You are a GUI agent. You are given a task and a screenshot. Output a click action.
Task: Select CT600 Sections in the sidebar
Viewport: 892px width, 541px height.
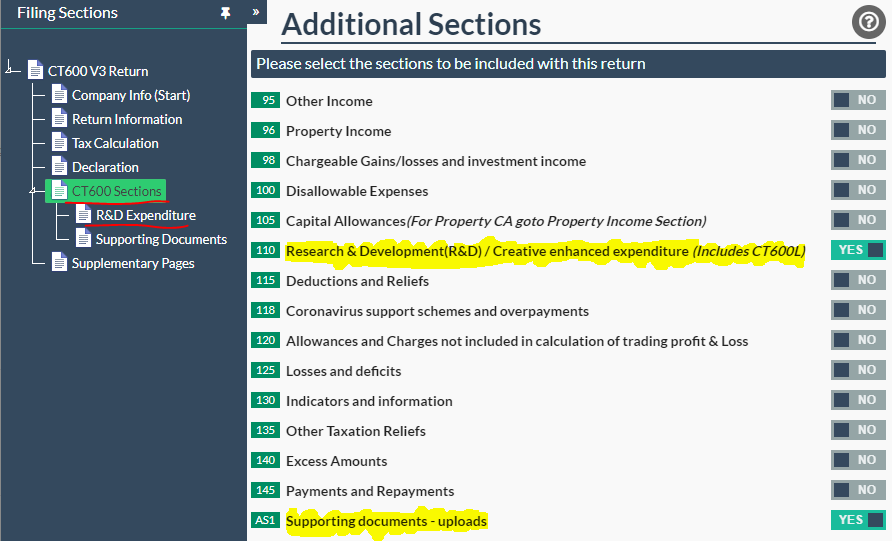point(116,191)
